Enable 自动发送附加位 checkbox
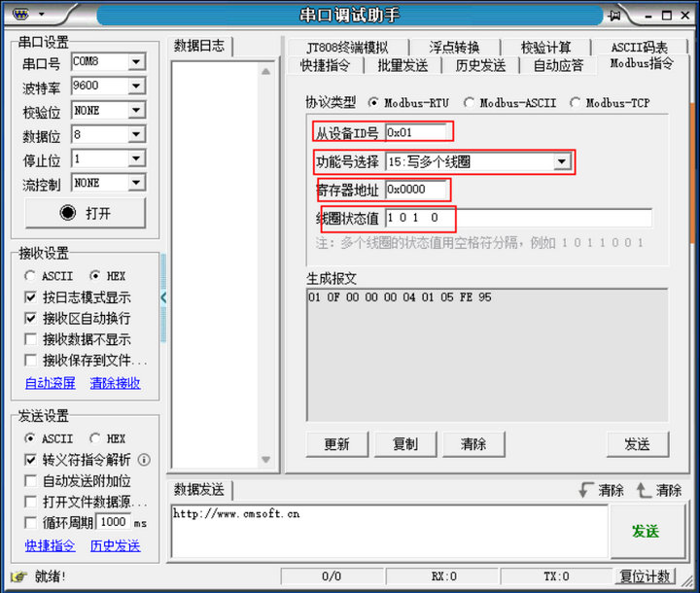The image size is (700, 593). coord(30,481)
